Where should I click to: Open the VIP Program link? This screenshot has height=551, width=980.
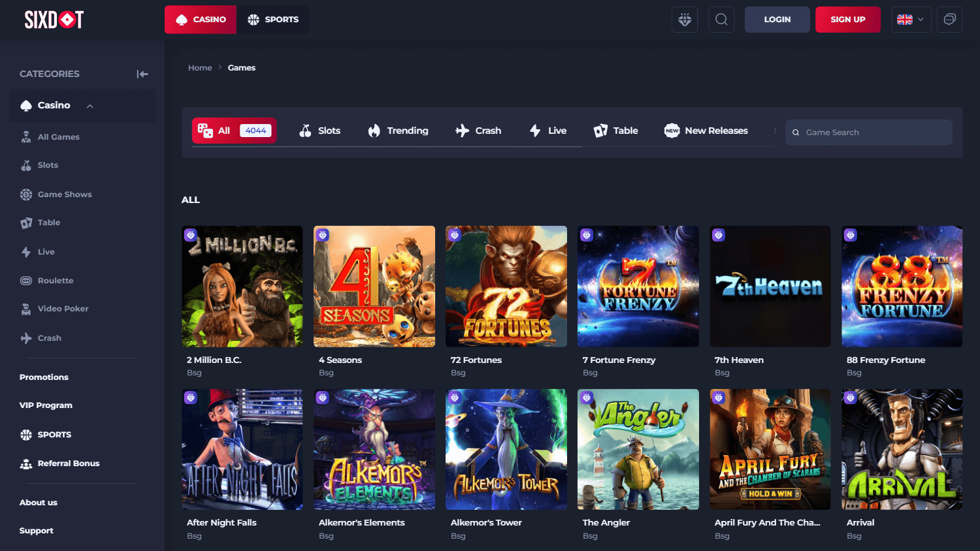coord(46,405)
